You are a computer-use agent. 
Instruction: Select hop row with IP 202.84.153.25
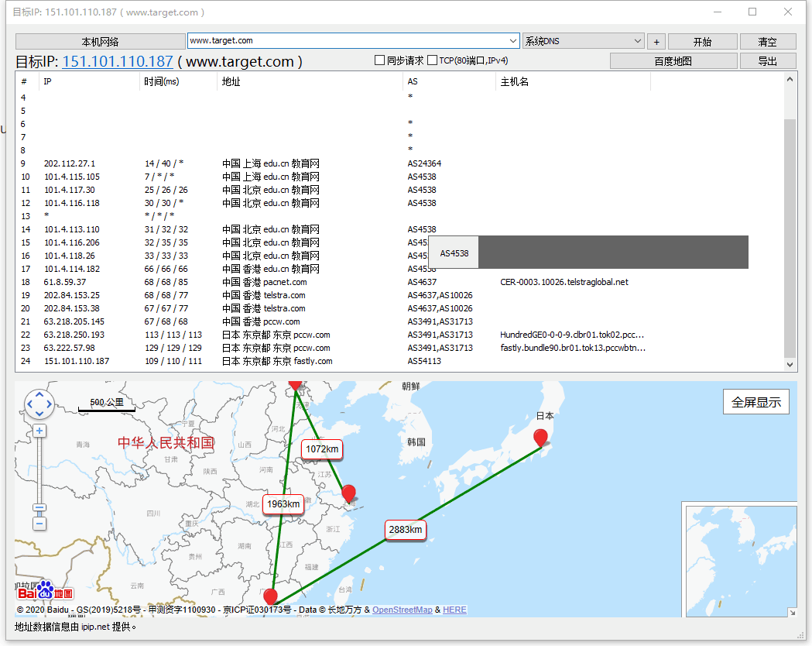[x=399, y=295]
